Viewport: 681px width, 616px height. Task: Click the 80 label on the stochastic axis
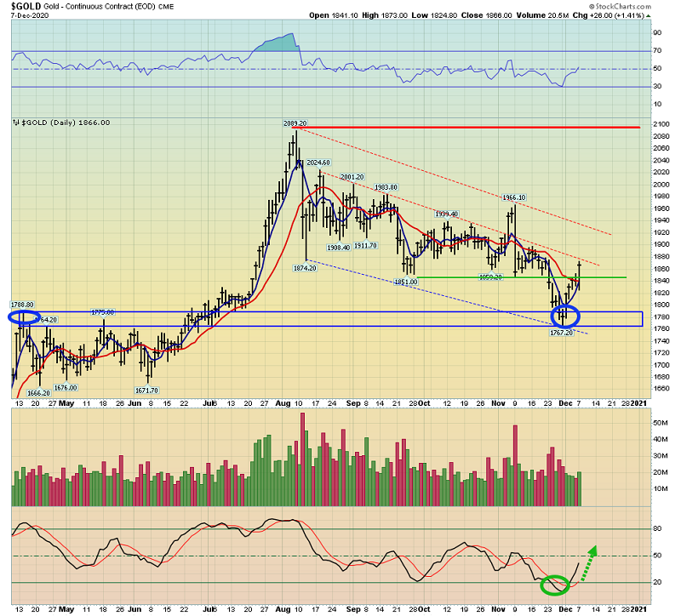click(x=657, y=528)
